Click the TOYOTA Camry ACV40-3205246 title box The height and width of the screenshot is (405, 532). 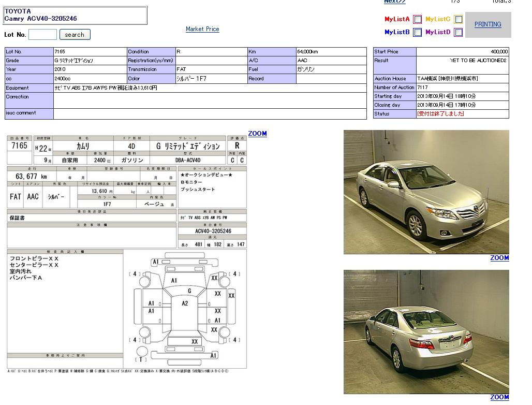point(76,15)
